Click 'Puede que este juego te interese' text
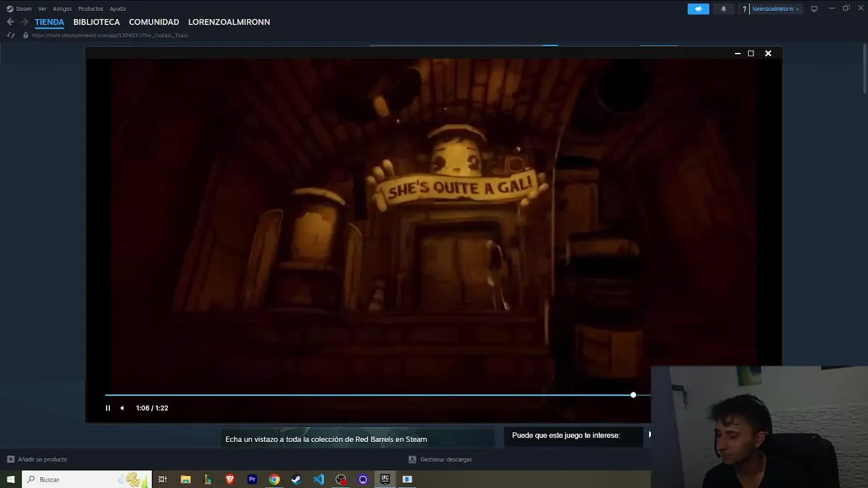 pyautogui.click(x=566, y=435)
